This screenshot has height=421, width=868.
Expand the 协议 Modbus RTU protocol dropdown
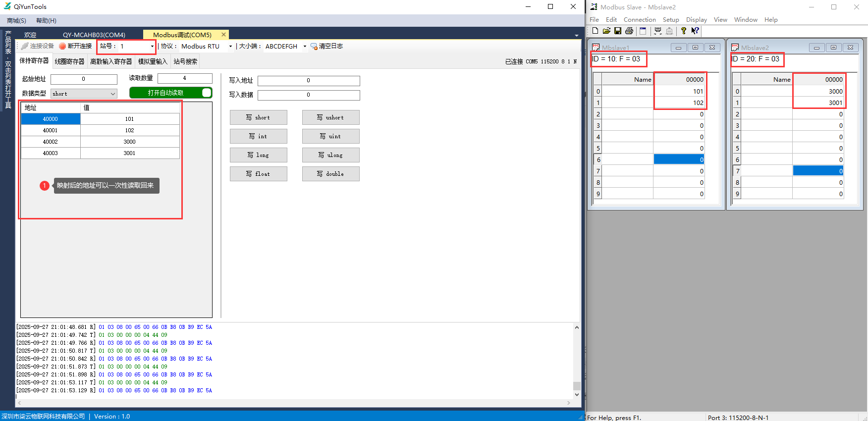click(x=230, y=46)
